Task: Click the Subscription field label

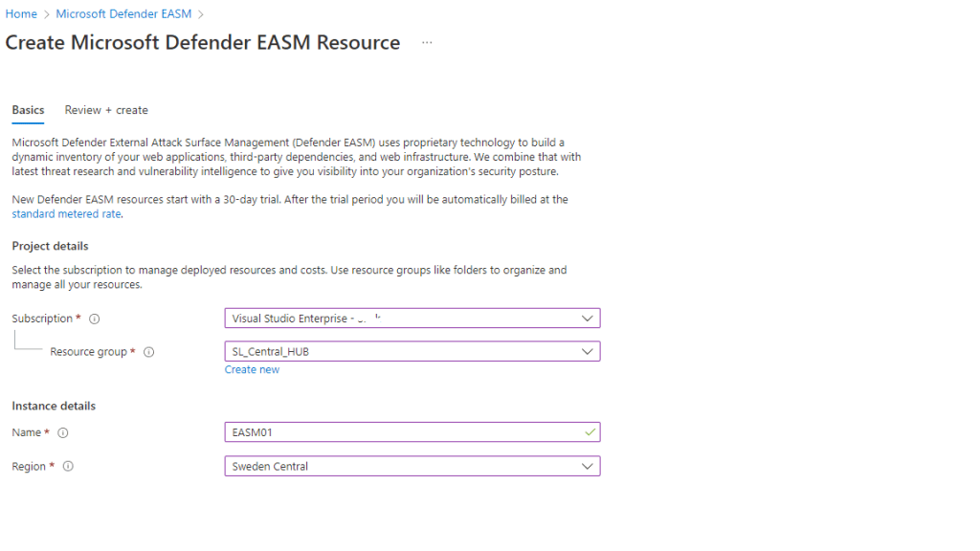Action: pyautogui.click(x=42, y=319)
